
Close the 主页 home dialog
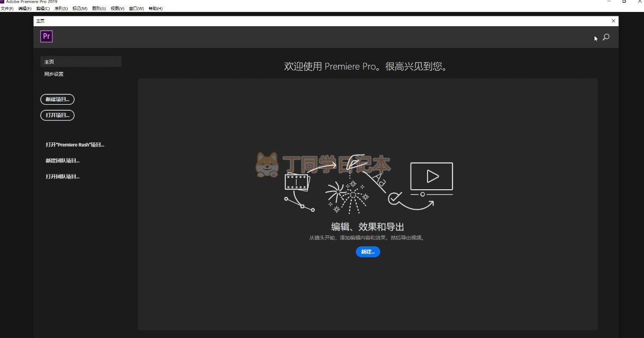(x=613, y=21)
